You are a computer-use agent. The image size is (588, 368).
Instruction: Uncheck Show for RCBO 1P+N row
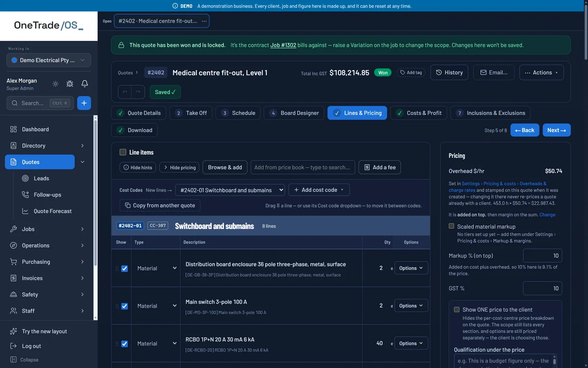tap(125, 344)
